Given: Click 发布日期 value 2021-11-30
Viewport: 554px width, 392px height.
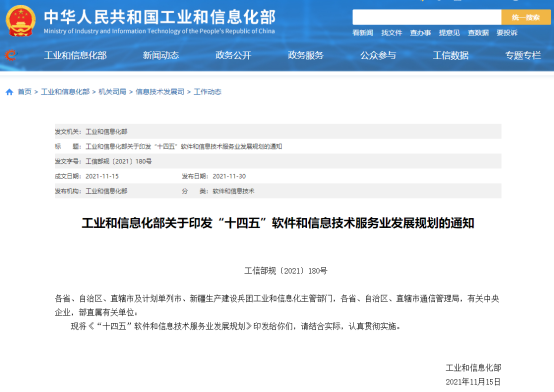Looking at the screenshot, I should point(229,176).
